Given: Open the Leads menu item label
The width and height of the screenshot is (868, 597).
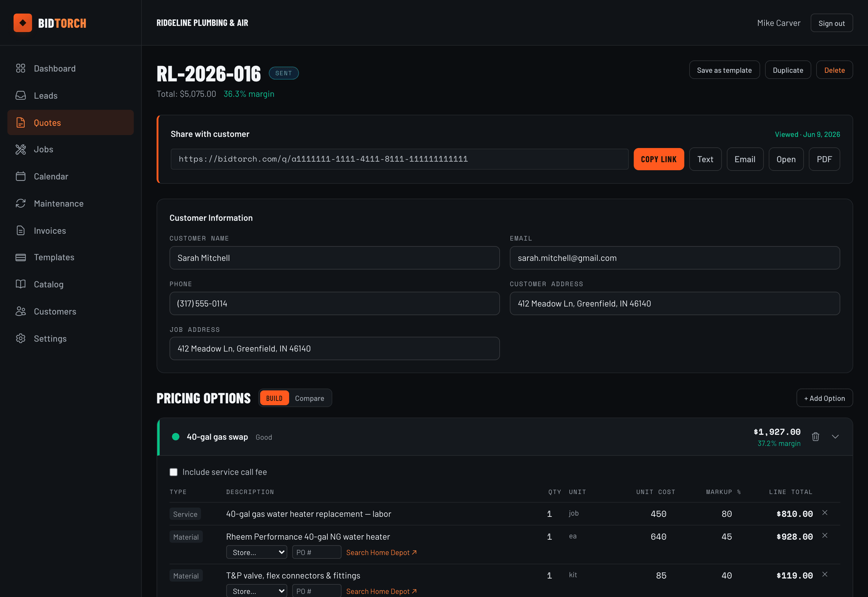Looking at the screenshot, I should 46,96.
